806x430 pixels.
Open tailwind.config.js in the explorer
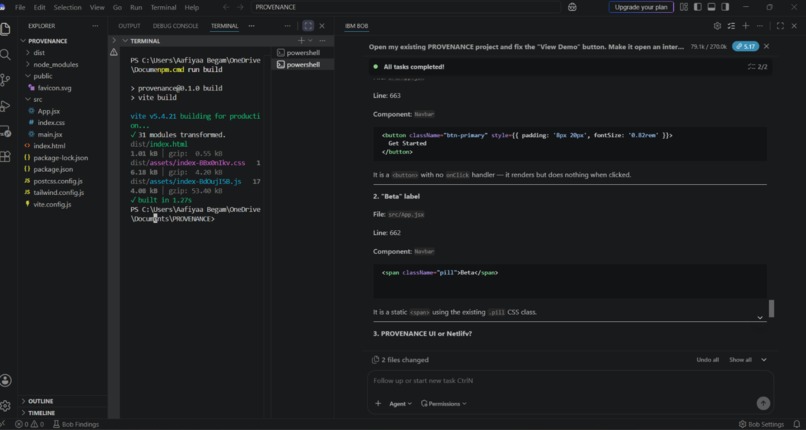click(59, 193)
